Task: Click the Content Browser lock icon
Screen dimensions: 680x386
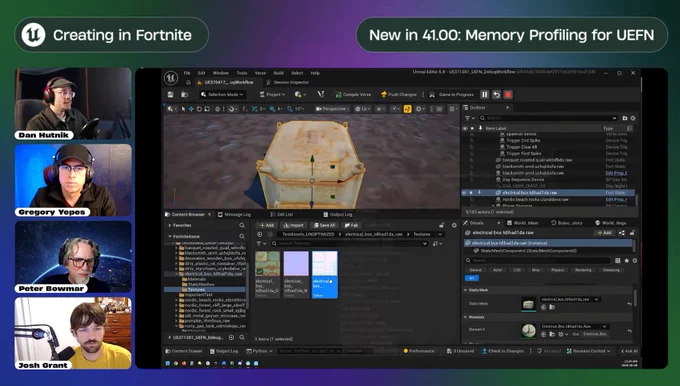Action: [441, 225]
